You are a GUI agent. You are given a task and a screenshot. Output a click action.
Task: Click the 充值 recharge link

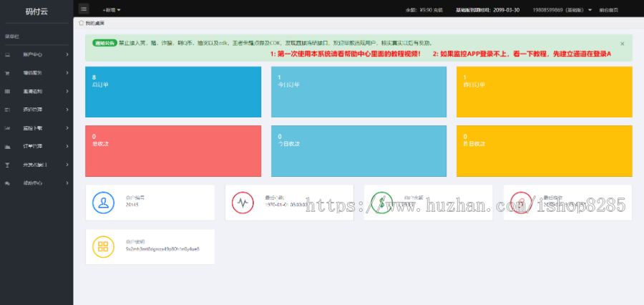(438, 10)
